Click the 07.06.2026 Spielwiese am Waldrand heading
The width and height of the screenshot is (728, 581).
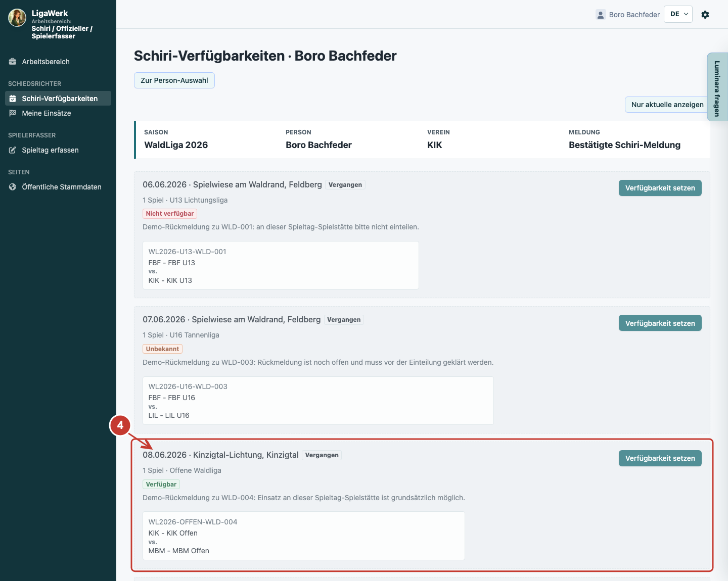click(x=232, y=320)
